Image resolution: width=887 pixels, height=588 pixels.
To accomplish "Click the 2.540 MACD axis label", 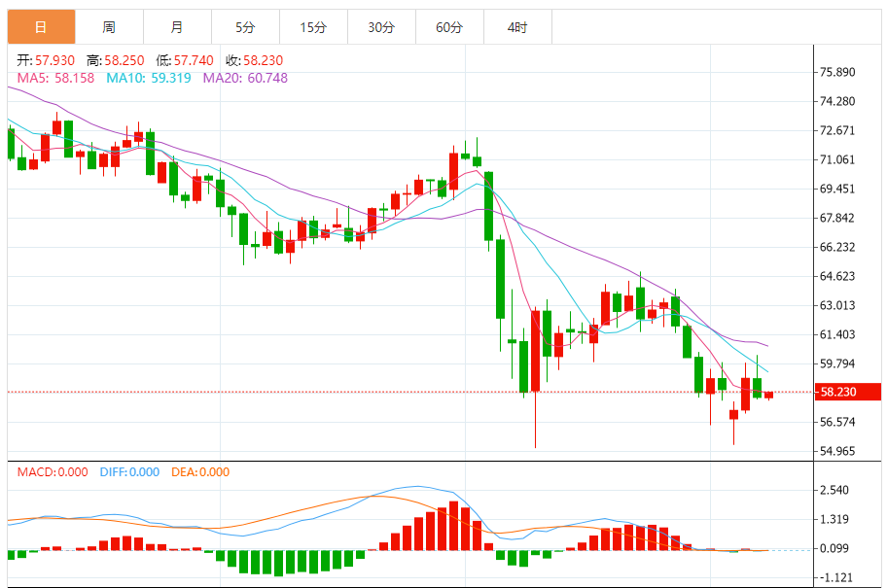I will point(834,490).
